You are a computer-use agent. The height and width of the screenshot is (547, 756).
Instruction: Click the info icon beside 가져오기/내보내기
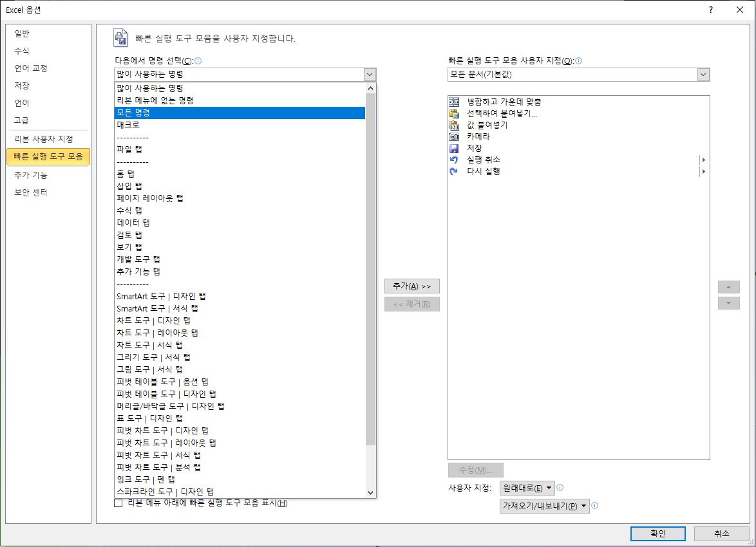[594, 506]
